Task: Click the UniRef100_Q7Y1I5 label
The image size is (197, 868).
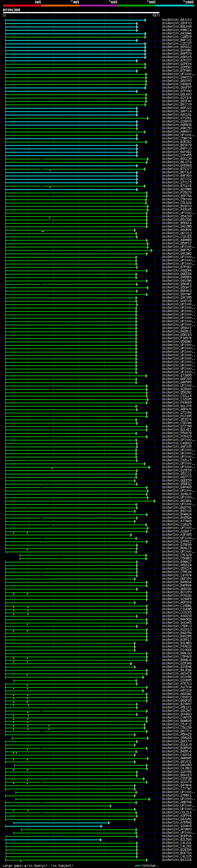Action: point(177,183)
